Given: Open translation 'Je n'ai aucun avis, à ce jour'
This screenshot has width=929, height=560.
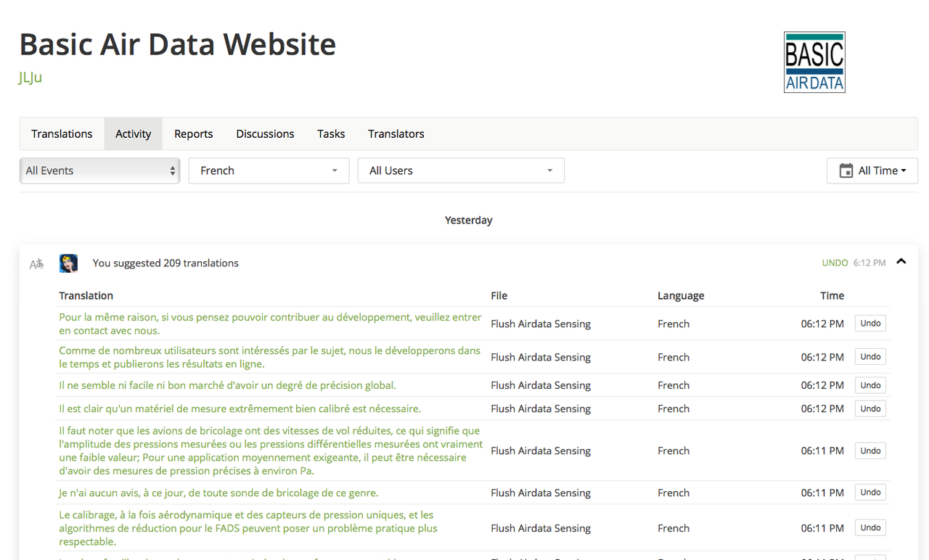Looking at the screenshot, I should pyautogui.click(x=218, y=493).
